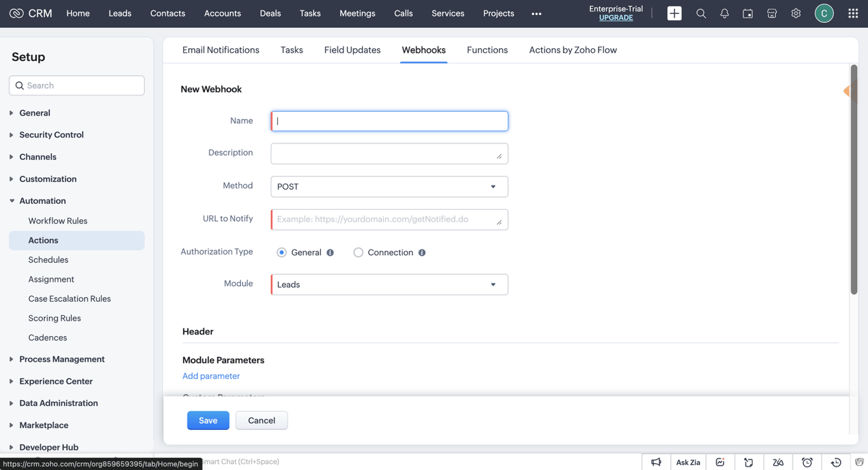Open Scoring Rules under Automation
Image resolution: width=868 pixels, height=470 pixels.
click(x=55, y=318)
